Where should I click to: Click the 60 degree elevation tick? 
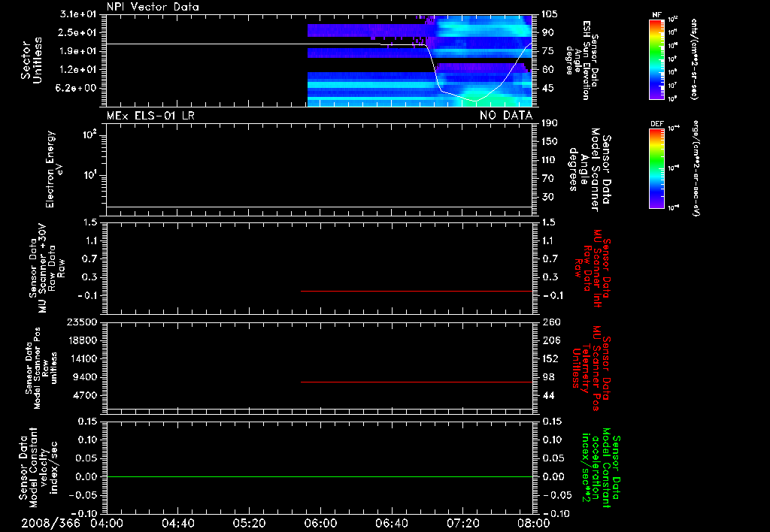[547, 69]
